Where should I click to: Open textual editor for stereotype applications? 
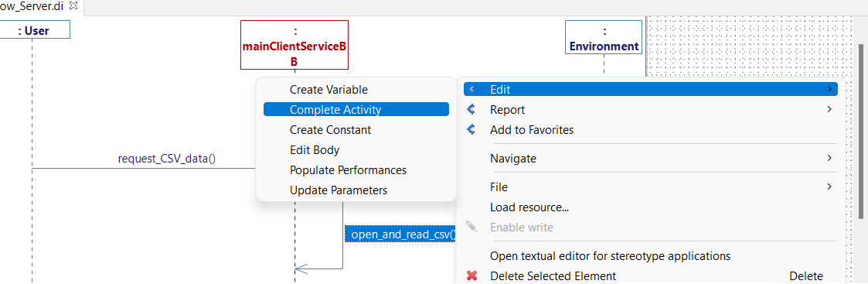click(651, 255)
